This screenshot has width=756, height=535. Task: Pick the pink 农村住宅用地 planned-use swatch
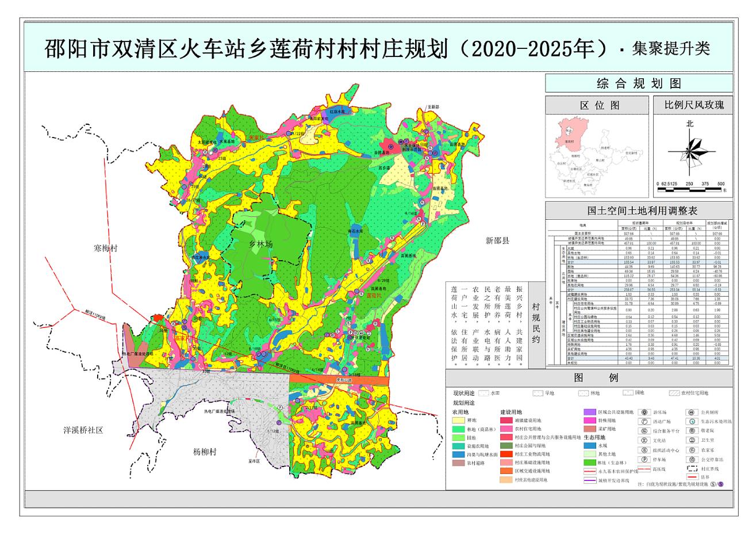pos(506,429)
